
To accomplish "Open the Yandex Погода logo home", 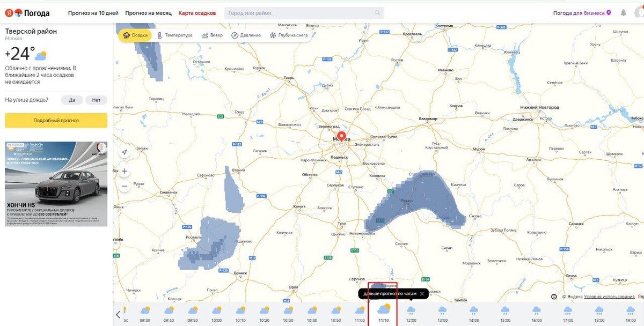I will tap(28, 13).
